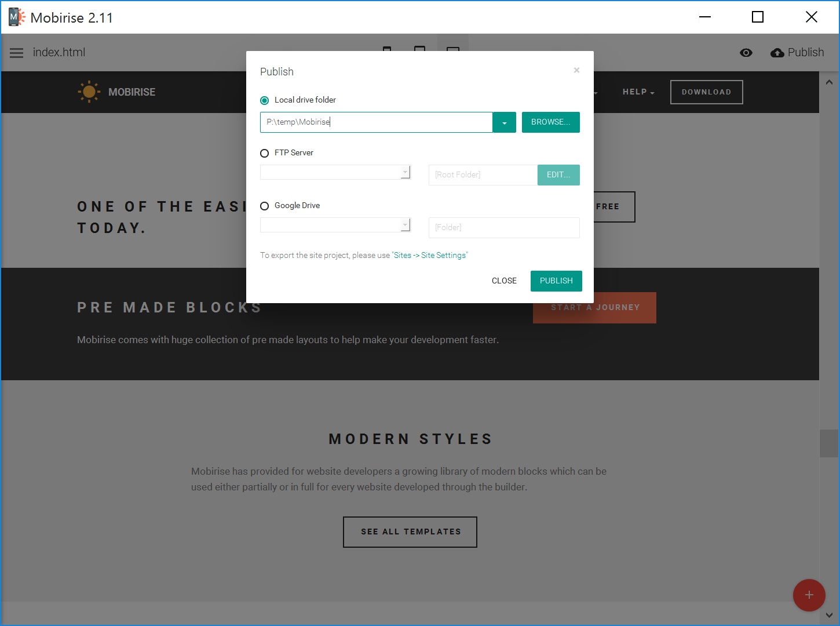Open the hamburger menu
840x626 pixels.
[x=17, y=53]
